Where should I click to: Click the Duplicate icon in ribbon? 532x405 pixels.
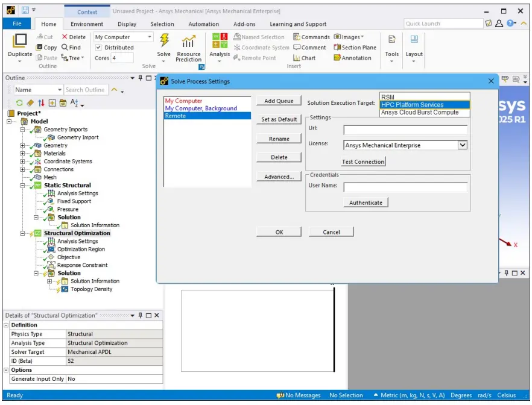click(20, 41)
